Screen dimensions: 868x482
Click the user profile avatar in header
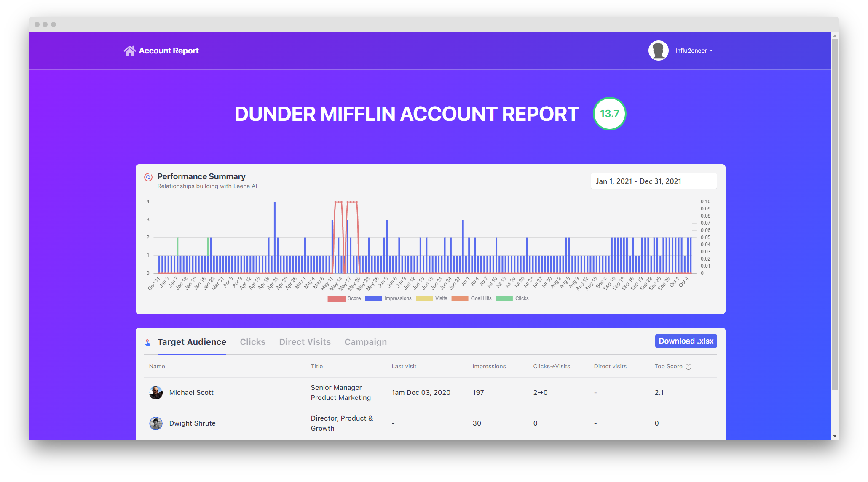(658, 51)
